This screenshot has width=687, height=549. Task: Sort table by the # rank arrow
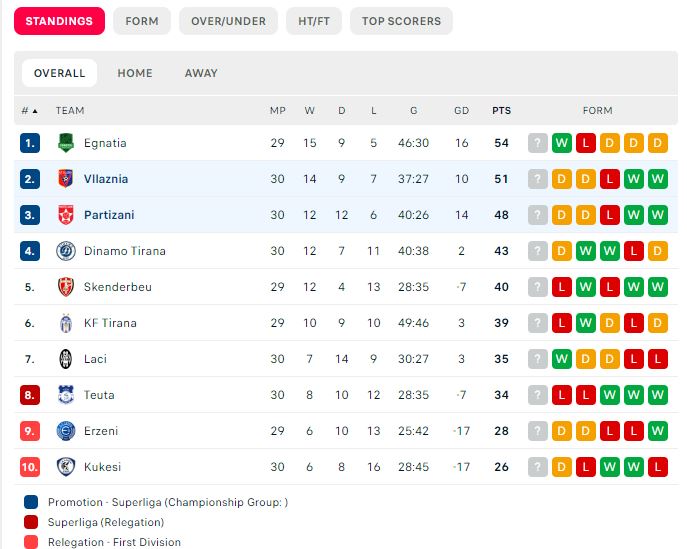coord(35,111)
